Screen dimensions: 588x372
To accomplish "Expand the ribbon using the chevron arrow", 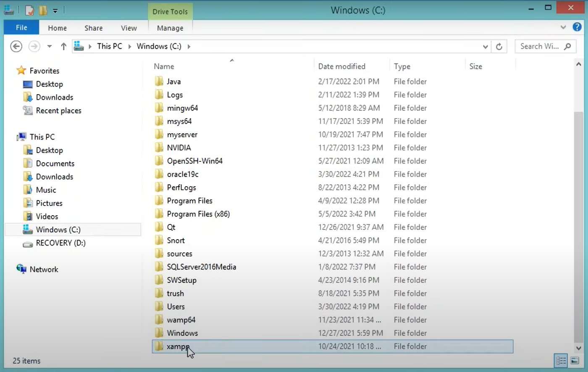I will (563, 27).
